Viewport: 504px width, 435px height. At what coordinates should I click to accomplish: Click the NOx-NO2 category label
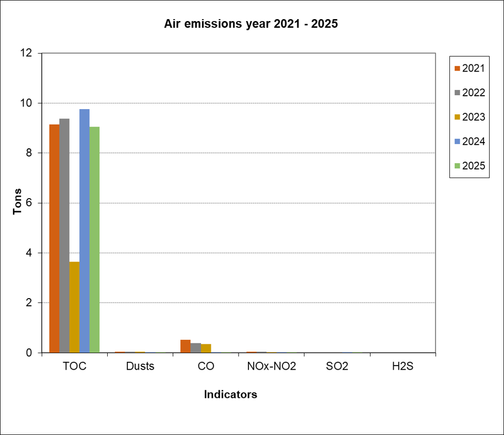tap(272, 367)
